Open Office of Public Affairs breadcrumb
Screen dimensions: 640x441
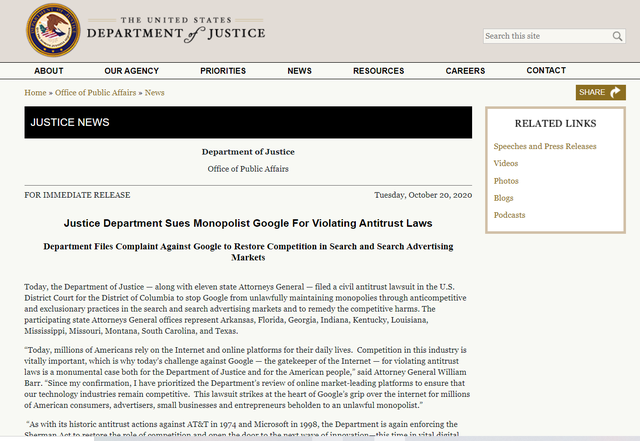tap(96, 93)
